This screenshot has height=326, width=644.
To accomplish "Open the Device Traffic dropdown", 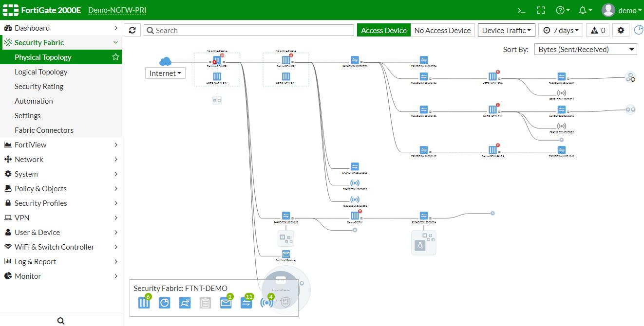I will pos(507,30).
